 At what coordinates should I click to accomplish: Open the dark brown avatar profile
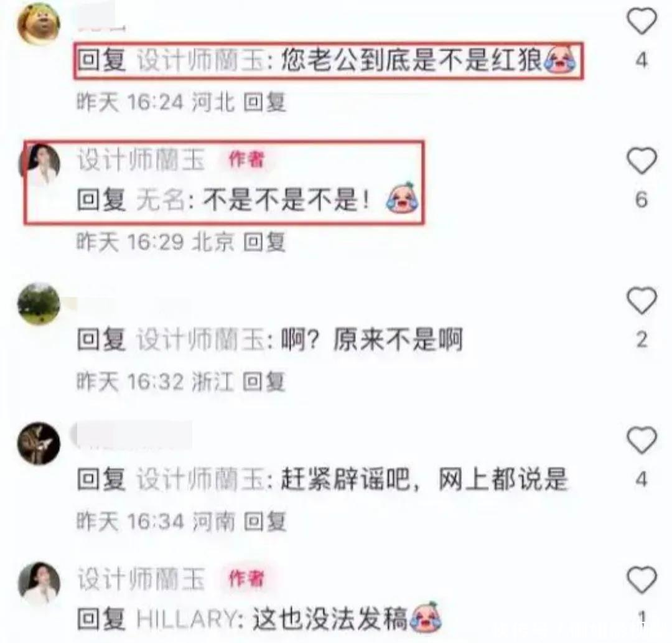pos(39,444)
